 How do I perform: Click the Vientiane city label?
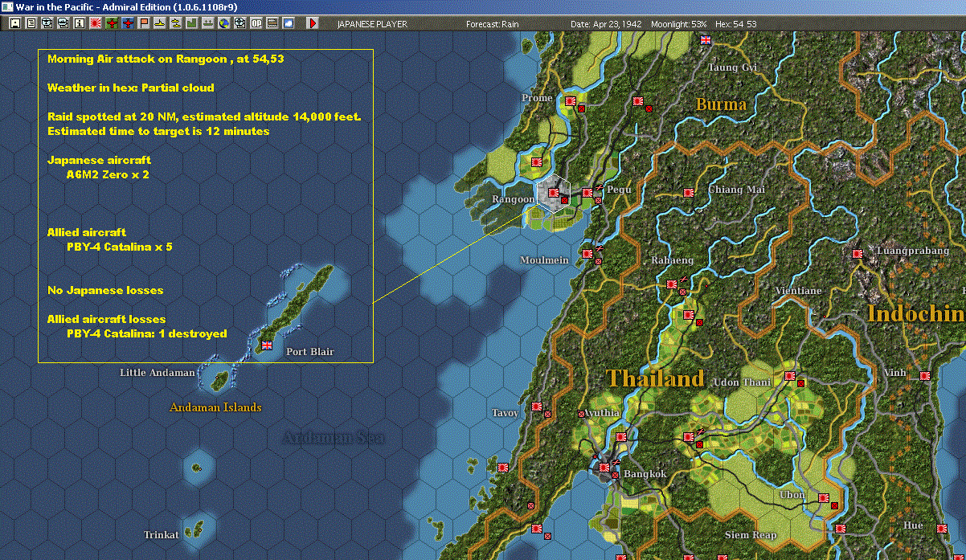coord(798,291)
